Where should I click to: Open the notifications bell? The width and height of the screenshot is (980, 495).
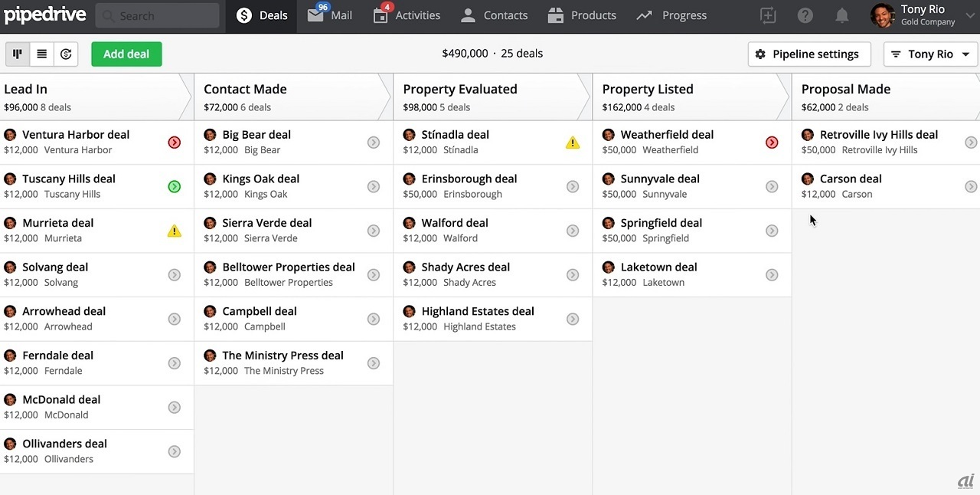pyautogui.click(x=841, y=15)
